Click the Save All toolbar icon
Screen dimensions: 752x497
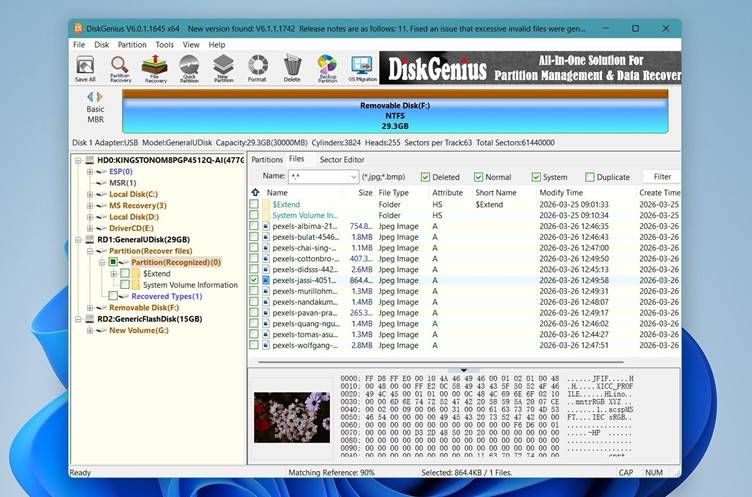(85, 68)
